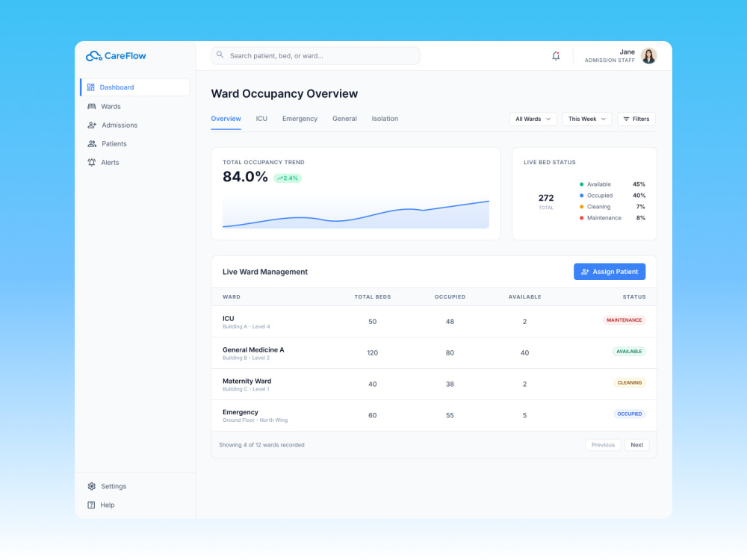
Task: Click the AVAILABLE column header
Action: click(x=524, y=296)
